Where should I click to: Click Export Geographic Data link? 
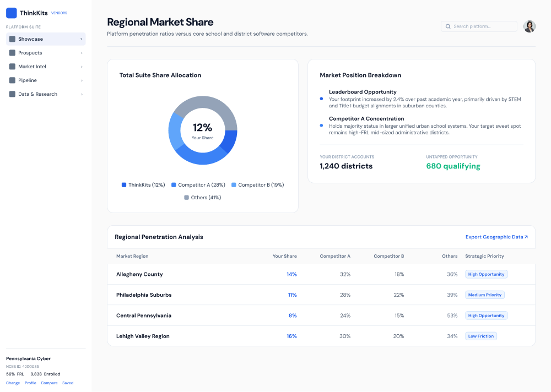pyautogui.click(x=496, y=237)
